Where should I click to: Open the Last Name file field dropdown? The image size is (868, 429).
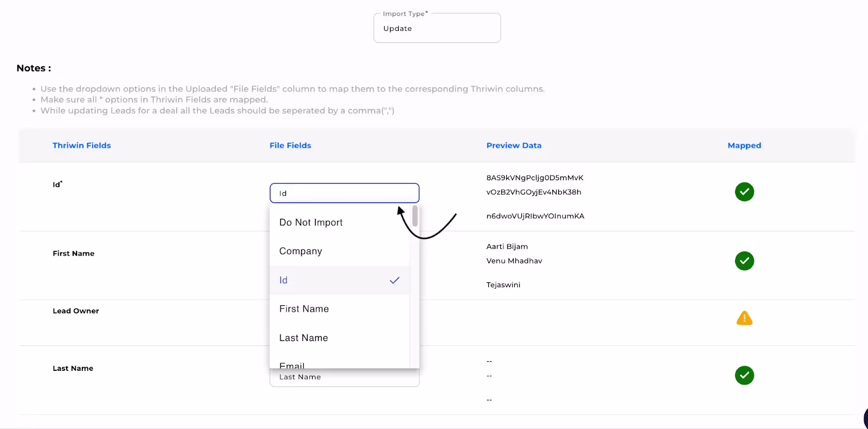coord(344,377)
